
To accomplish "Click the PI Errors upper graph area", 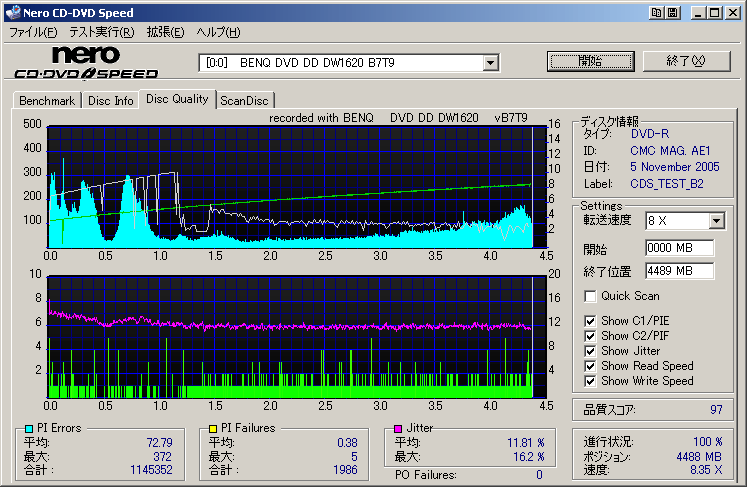I will pos(296,187).
